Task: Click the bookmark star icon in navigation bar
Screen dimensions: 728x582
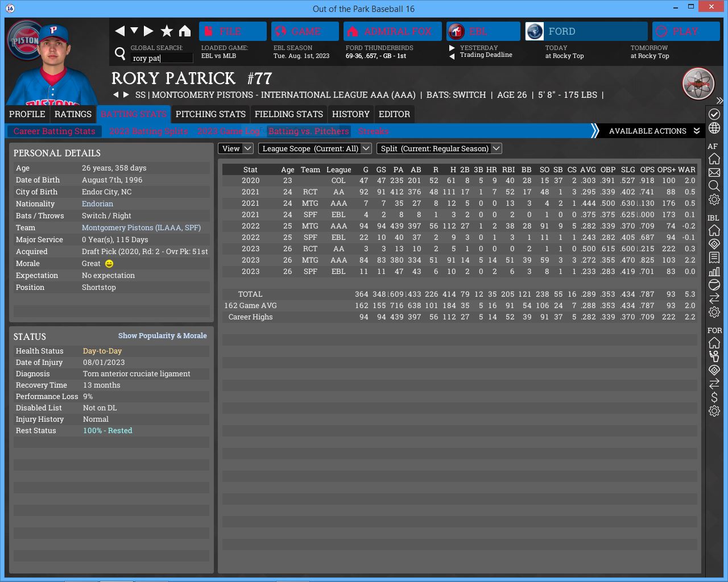Action: (167, 31)
